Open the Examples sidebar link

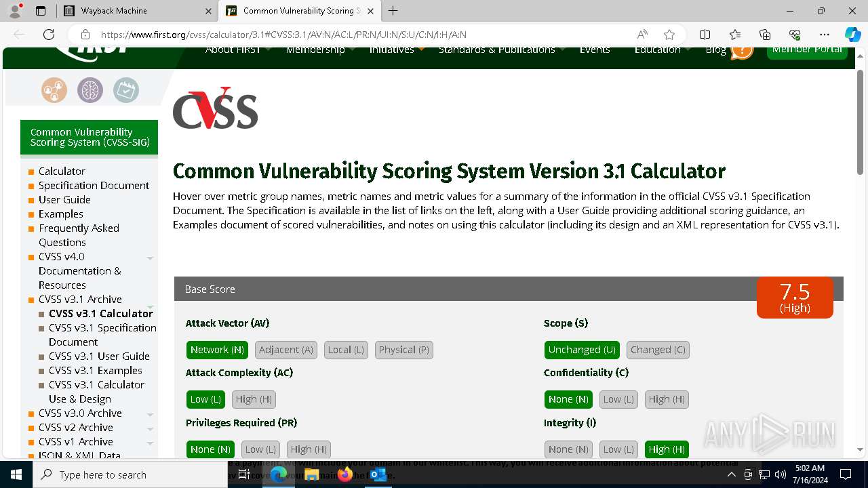(61, 213)
